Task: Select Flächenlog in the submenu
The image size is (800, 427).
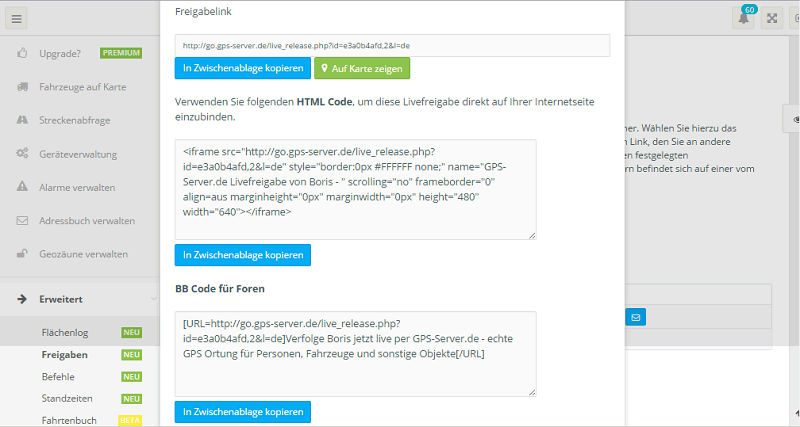Action: 65,333
